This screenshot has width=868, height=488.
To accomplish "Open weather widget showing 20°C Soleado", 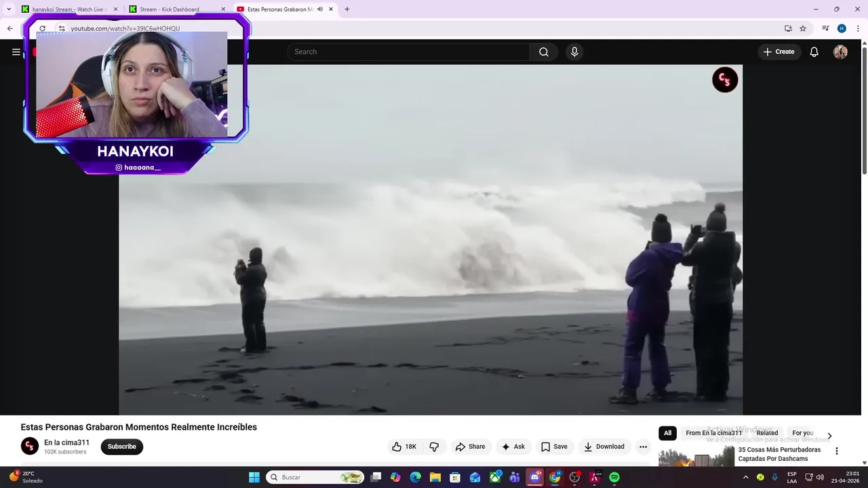I will pos(26,477).
